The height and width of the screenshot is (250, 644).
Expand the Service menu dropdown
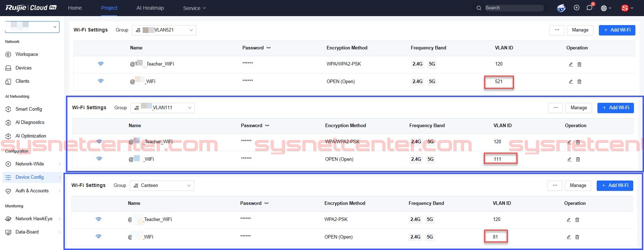[x=194, y=8]
